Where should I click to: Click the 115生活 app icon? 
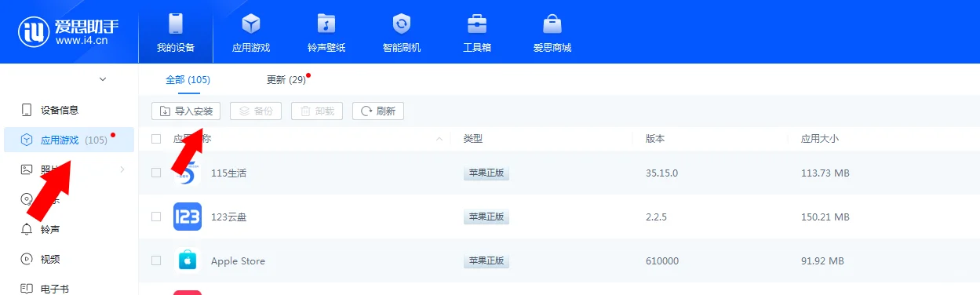188,173
